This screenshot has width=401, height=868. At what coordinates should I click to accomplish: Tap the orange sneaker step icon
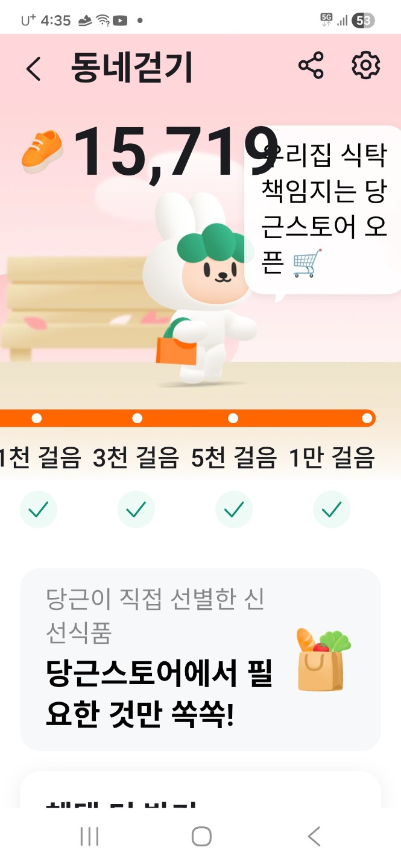42,150
